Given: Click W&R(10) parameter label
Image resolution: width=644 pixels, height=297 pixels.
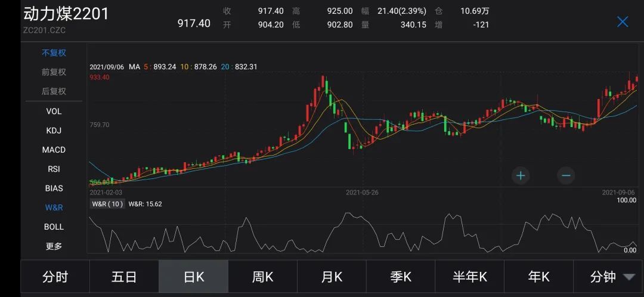Looking at the screenshot, I should [x=107, y=204].
